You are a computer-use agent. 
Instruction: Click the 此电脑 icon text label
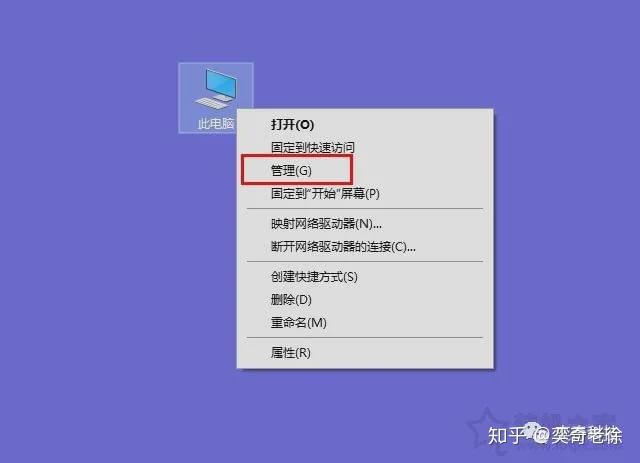216,123
